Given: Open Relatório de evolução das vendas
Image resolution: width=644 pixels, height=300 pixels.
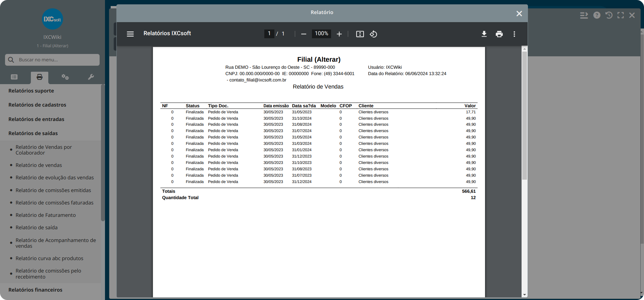Looking at the screenshot, I should tap(55, 178).
